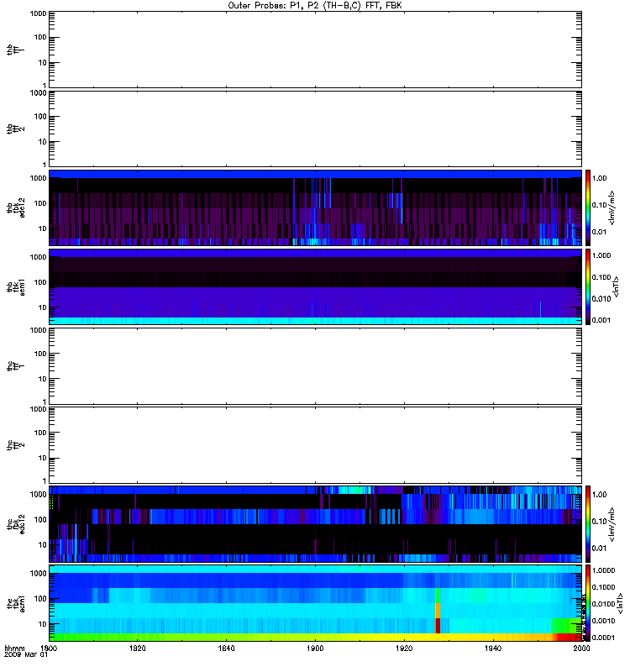This screenshot has height=672, width=630.
Task: Click the '1900' time axis label
Action: pyautogui.click(x=315, y=648)
